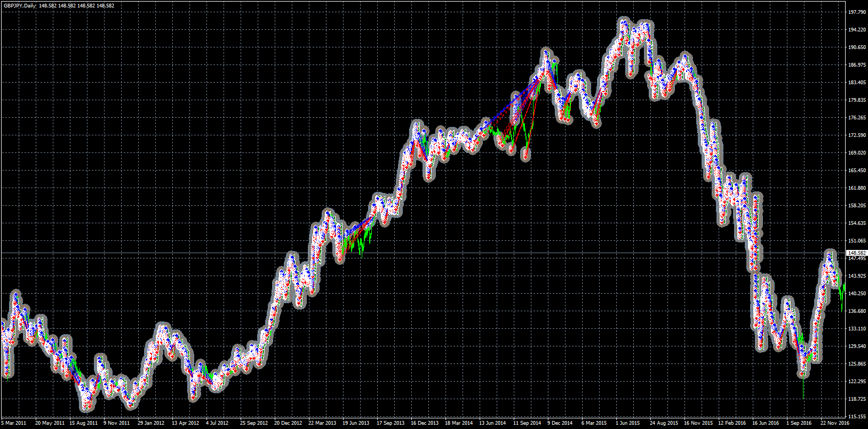The width and height of the screenshot is (868, 429).
Task: Click the 140.250 price axis label
Action: coord(857,294)
